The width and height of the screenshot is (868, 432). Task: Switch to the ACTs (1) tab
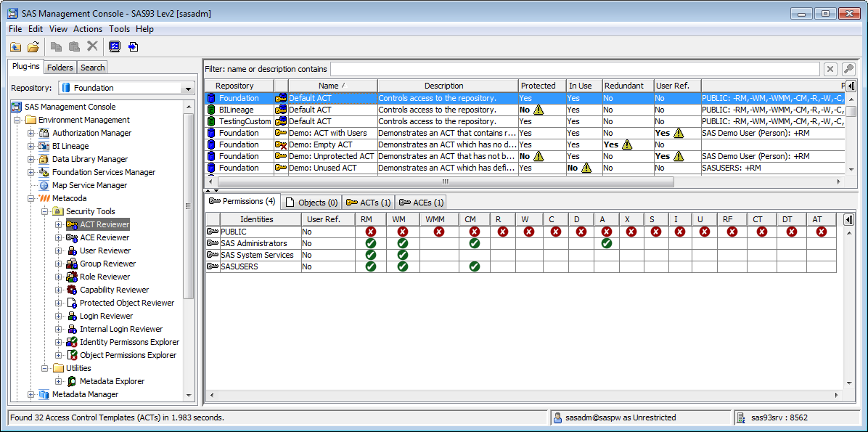369,203
